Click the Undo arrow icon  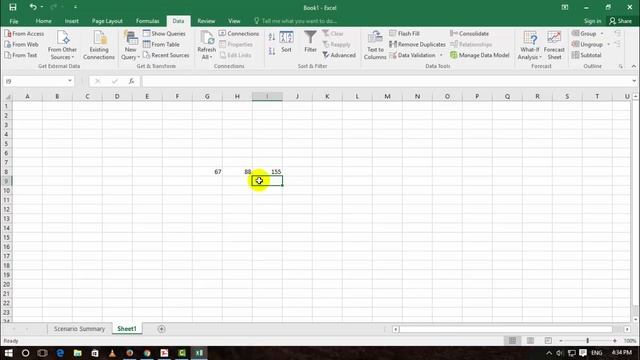[x=33, y=7]
